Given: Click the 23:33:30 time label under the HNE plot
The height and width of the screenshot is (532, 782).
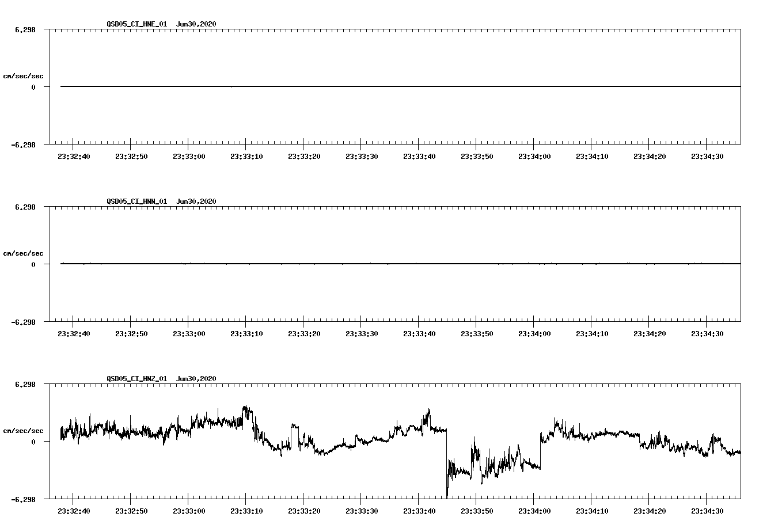Looking at the screenshot, I should pyautogui.click(x=362, y=156).
